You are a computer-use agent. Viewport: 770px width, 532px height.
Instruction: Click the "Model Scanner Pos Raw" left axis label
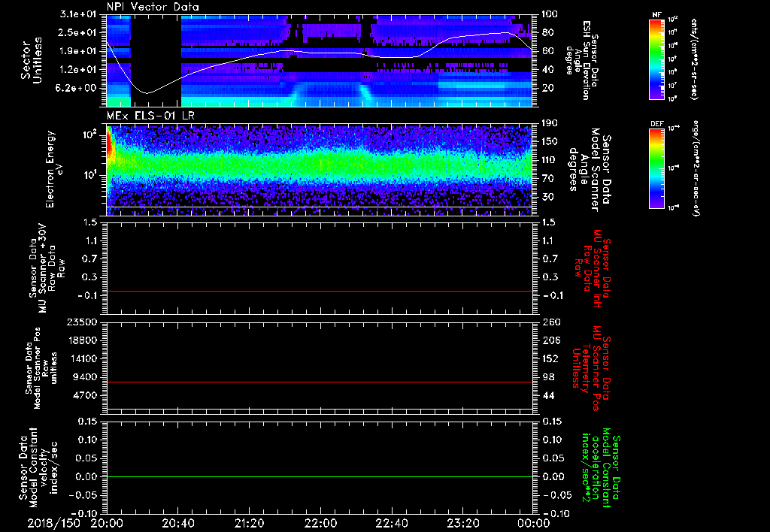(42, 368)
